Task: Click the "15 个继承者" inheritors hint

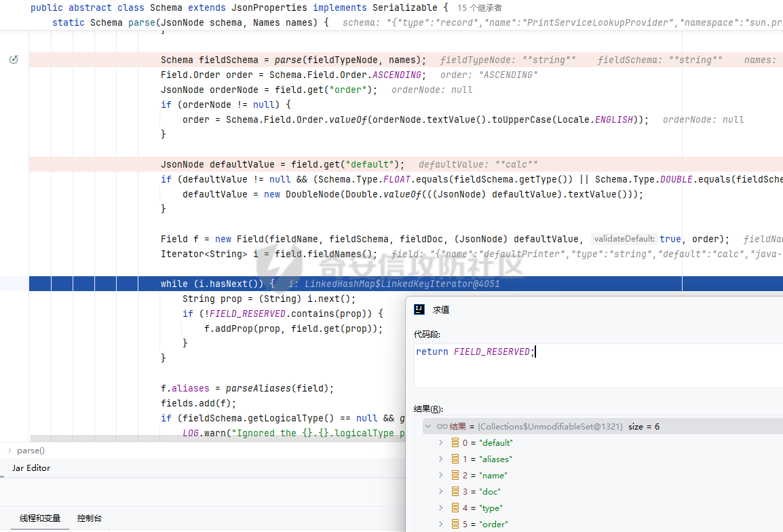Action: 479,8
